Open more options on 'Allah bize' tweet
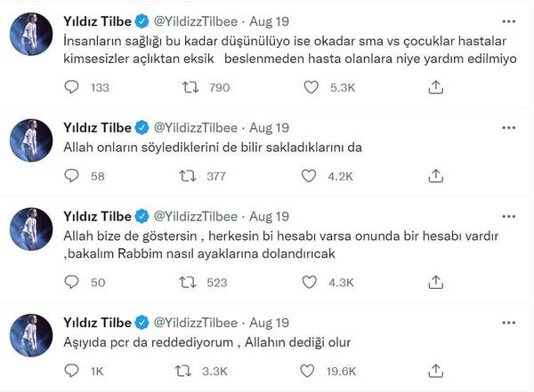The height and width of the screenshot is (392, 534). pyautogui.click(x=507, y=215)
